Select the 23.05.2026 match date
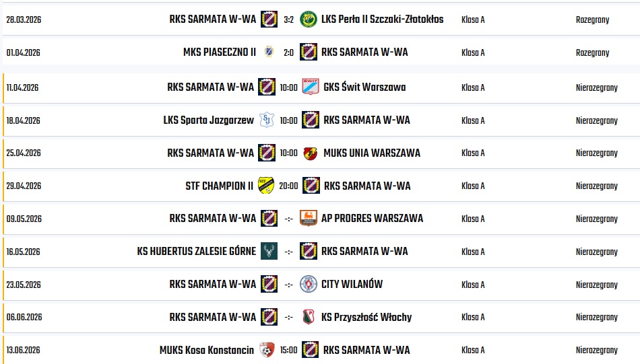Image resolution: width=640 pixels, height=364 pixels. [x=24, y=285]
